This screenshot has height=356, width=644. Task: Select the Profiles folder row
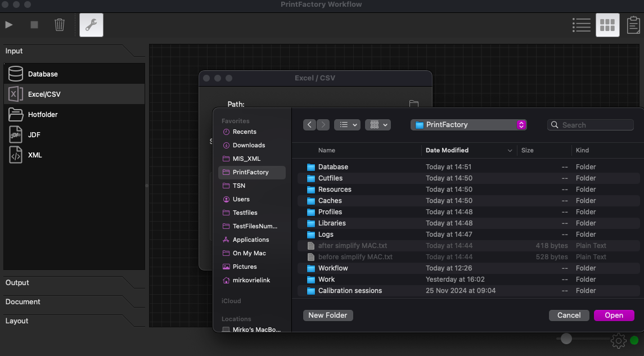tap(469, 212)
